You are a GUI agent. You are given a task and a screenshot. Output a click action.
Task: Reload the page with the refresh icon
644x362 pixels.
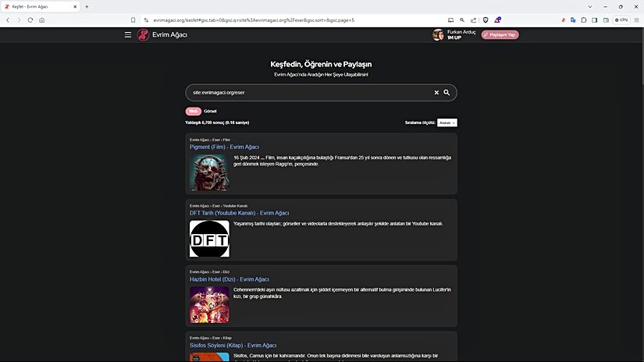pyautogui.click(x=30, y=20)
